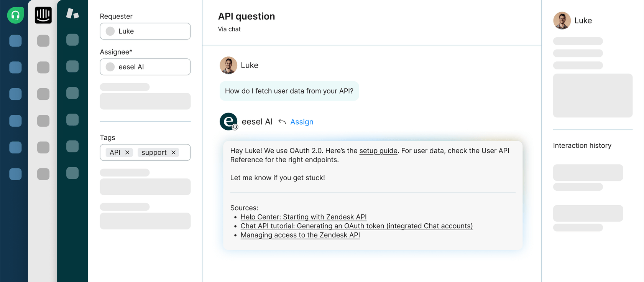Image resolution: width=644 pixels, height=282 pixels.
Task: Select the first teal square in dark sidebar
Action: [x=72, y=40]
